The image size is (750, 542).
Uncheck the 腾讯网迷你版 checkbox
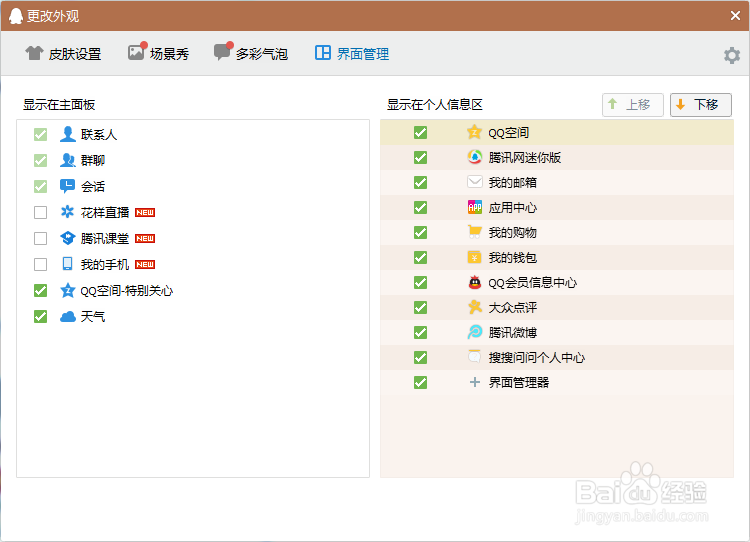420,157
